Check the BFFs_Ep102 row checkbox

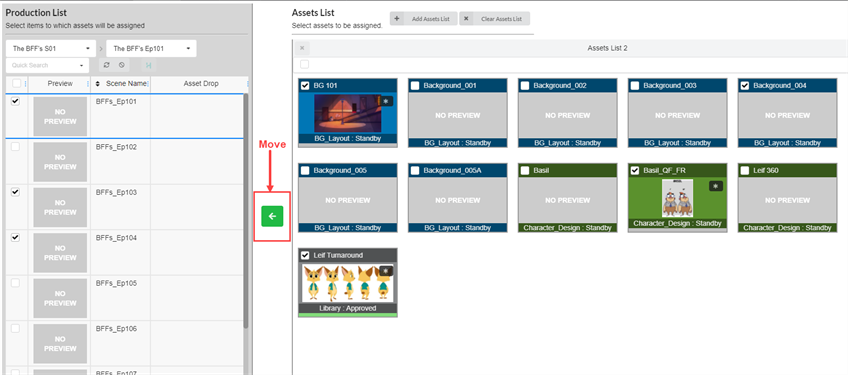point(16,147)
